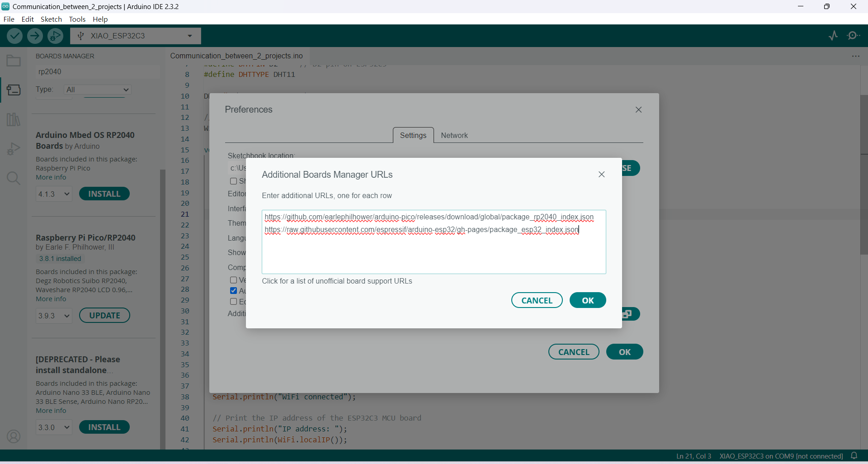Image resolution: width=868 pixels, height=464 pixels.
Task: Switch to the Network tab in Preferences
Action: click(x=454, y=135)
